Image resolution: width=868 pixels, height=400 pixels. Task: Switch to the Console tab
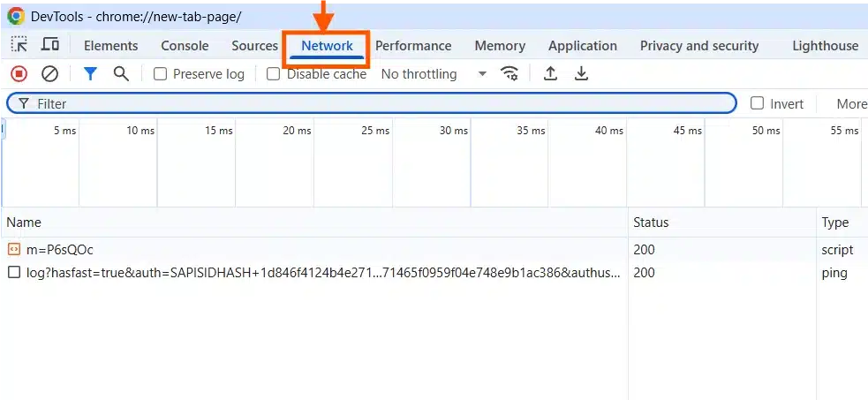click(x=185, y=46)
